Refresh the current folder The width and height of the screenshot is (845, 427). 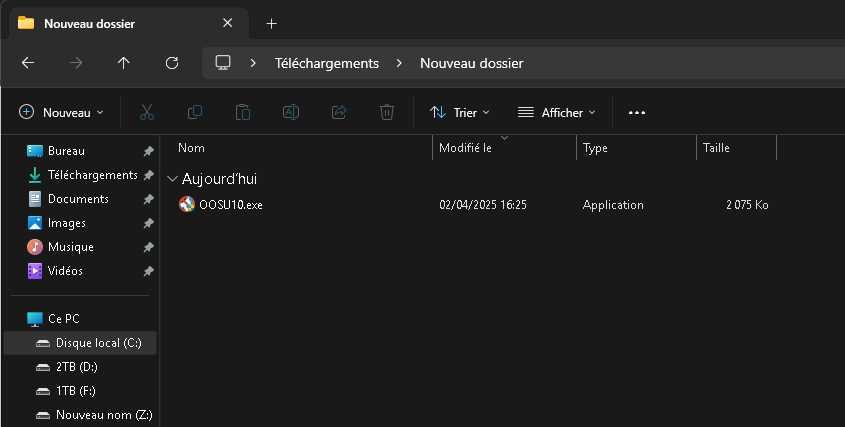click(172, 63)
